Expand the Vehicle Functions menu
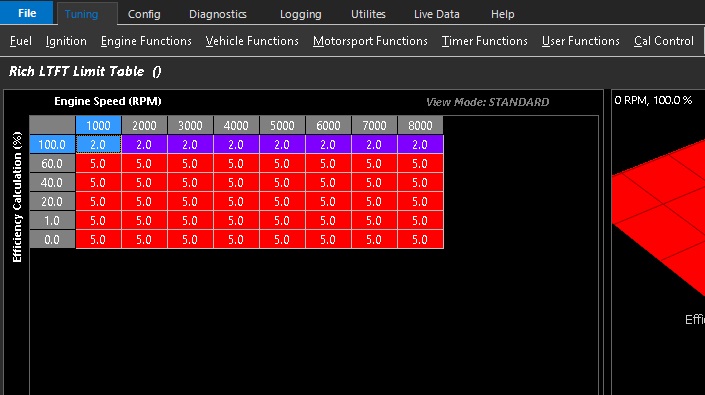The height and width of the screenshot is (395, 705). [x=252, y=41]
